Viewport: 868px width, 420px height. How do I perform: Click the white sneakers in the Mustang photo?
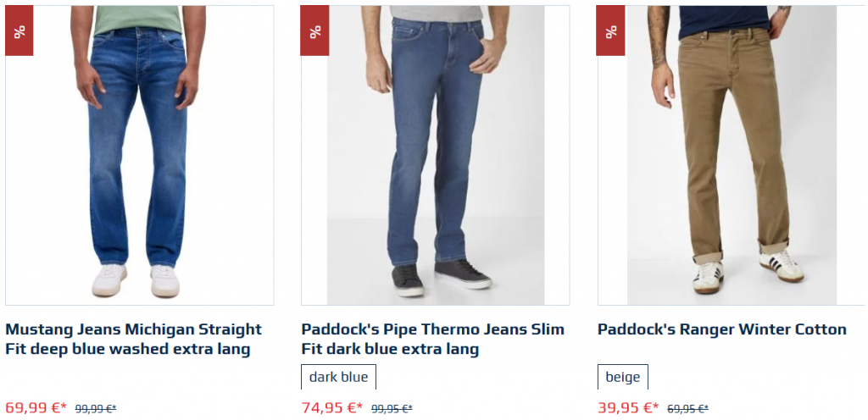tap(136, 280)
